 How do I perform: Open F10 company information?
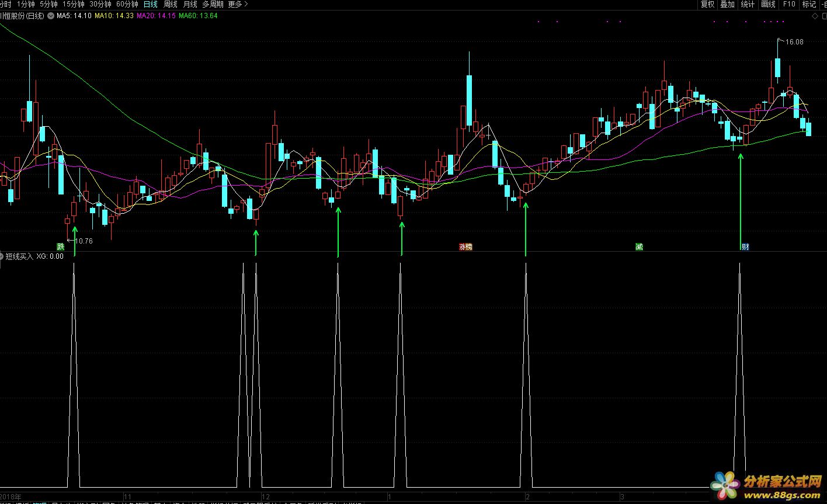[789, 4]
